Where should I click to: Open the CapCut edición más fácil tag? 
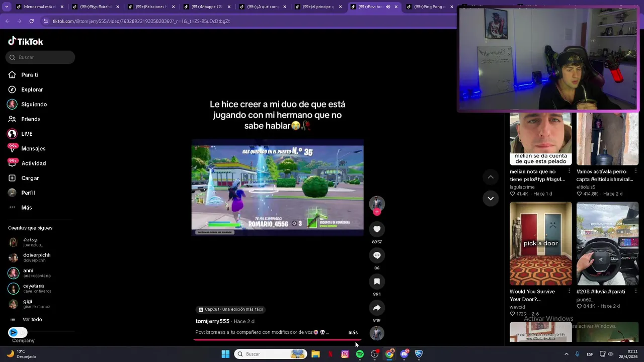pos(230,309)
